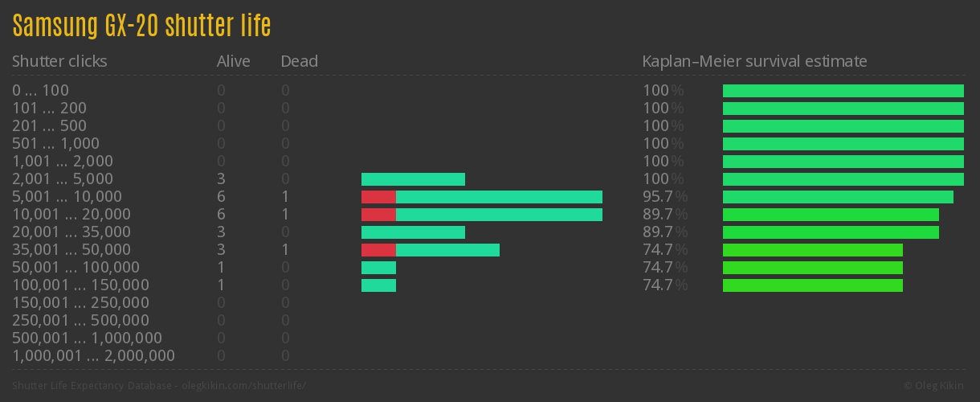Screen dimensions: 980x402
Task: Select the Dead column header
Action: [299, 61]
